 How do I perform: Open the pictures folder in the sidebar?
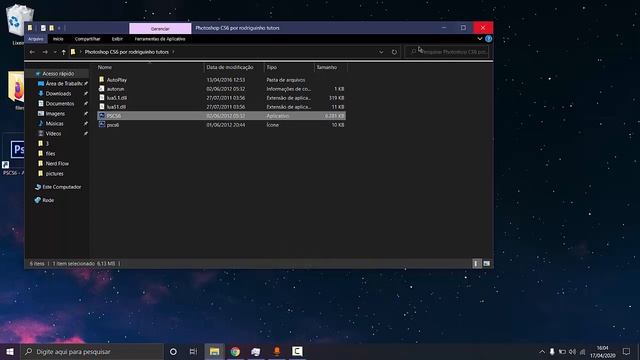click(x=54, y=173)
